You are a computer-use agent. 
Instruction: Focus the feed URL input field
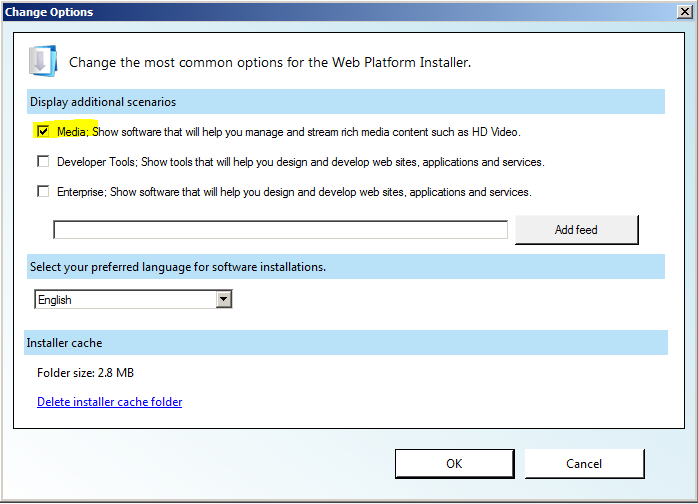pos(280,230)
